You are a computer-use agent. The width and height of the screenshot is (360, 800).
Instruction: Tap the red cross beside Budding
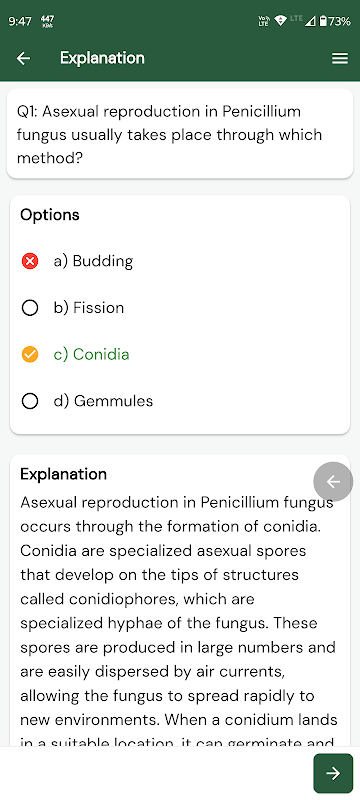point(30,261)
